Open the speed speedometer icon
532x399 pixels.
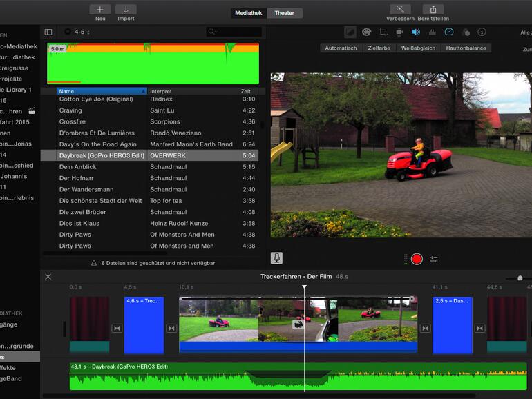449,32
